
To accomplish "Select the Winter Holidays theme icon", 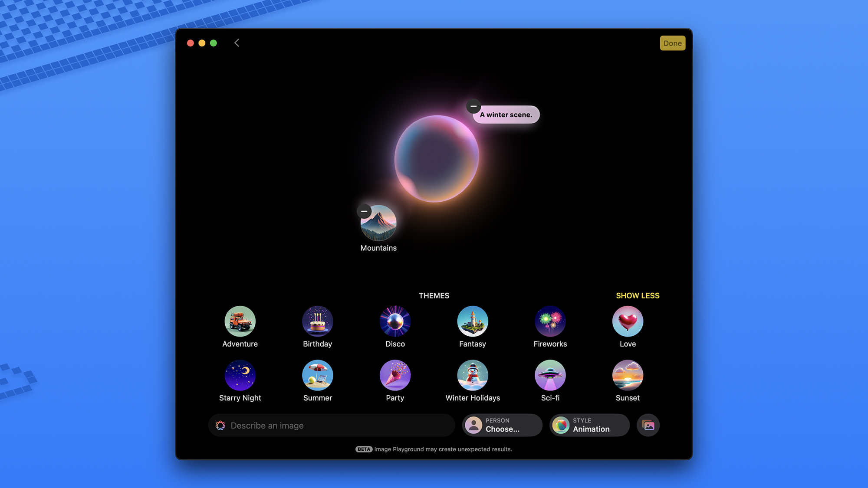I will tap(473, 375).
